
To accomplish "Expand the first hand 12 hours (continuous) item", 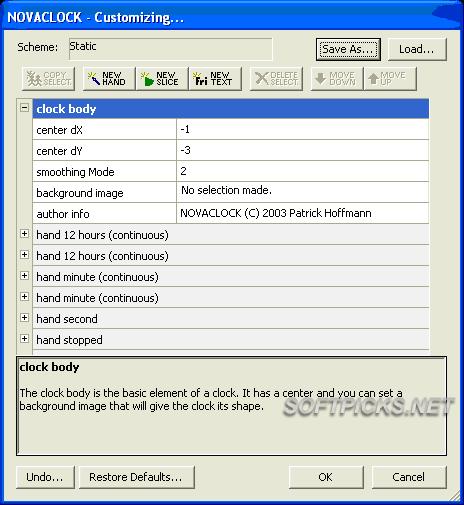I will tap(24, 234).
